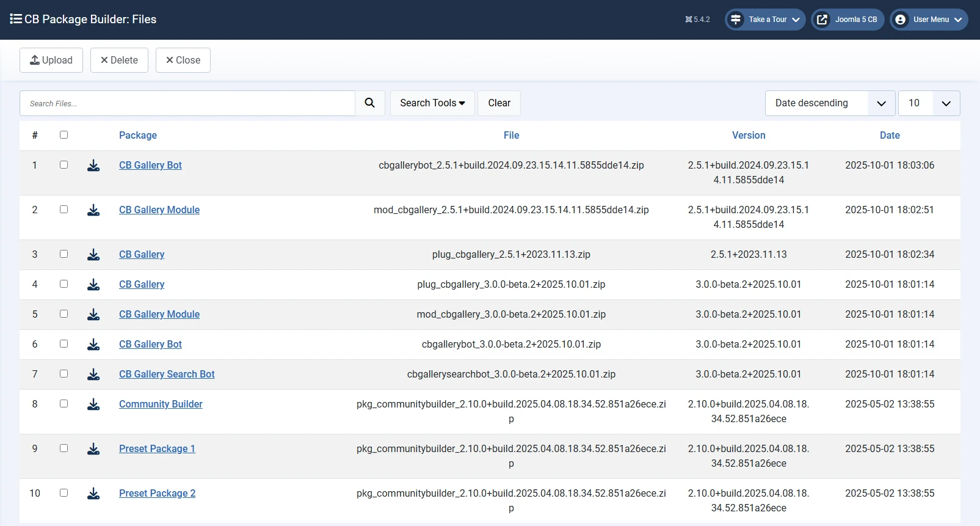Open the Take a Tour dropdown
980x526 pixels.
click(x=766, y=20)
